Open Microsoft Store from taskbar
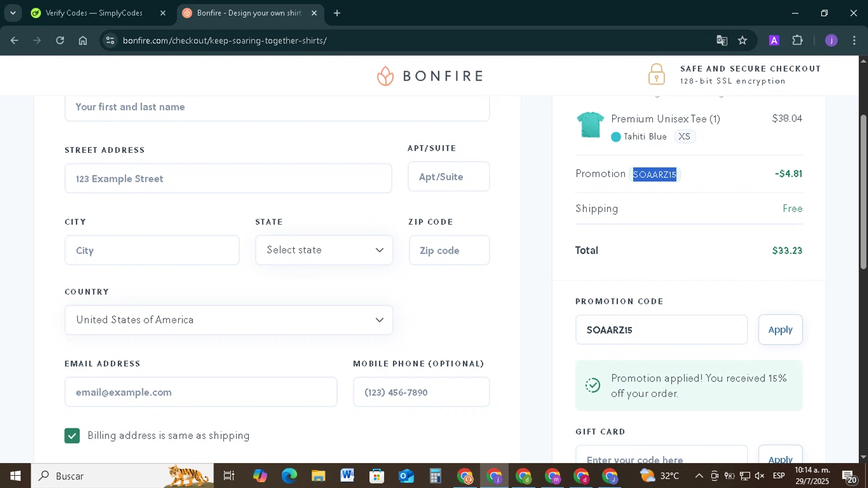Screen dimensions: 868x488 point(377,476)
